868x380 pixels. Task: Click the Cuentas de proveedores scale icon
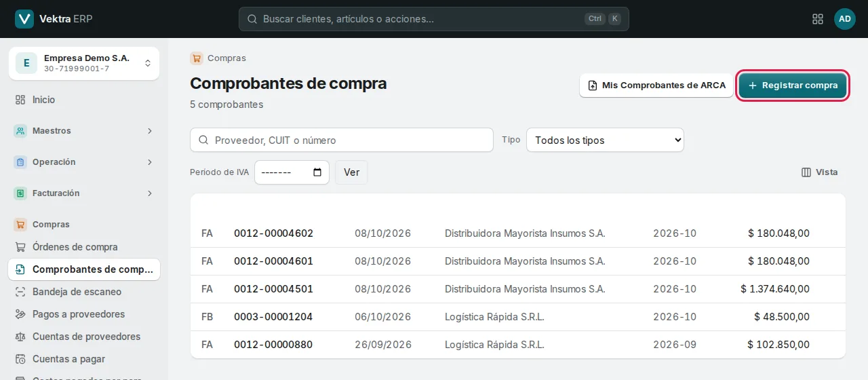click(20, 337)
